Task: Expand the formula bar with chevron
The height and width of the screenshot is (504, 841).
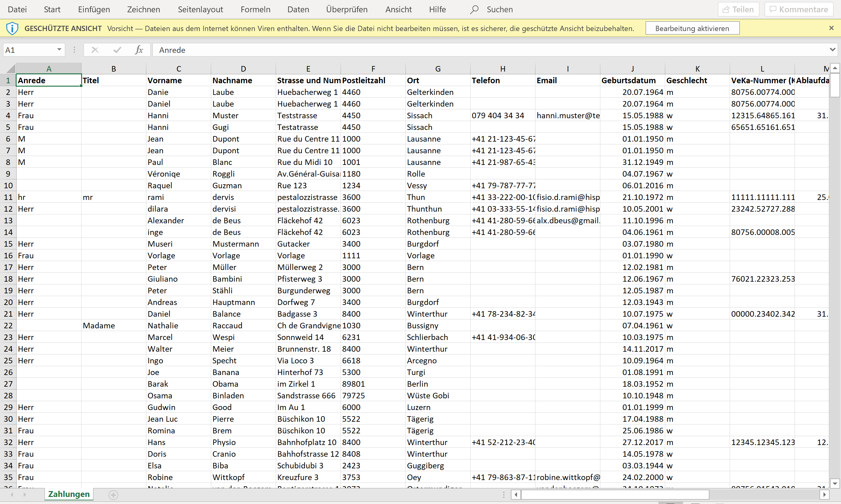Action: [832, 50]
